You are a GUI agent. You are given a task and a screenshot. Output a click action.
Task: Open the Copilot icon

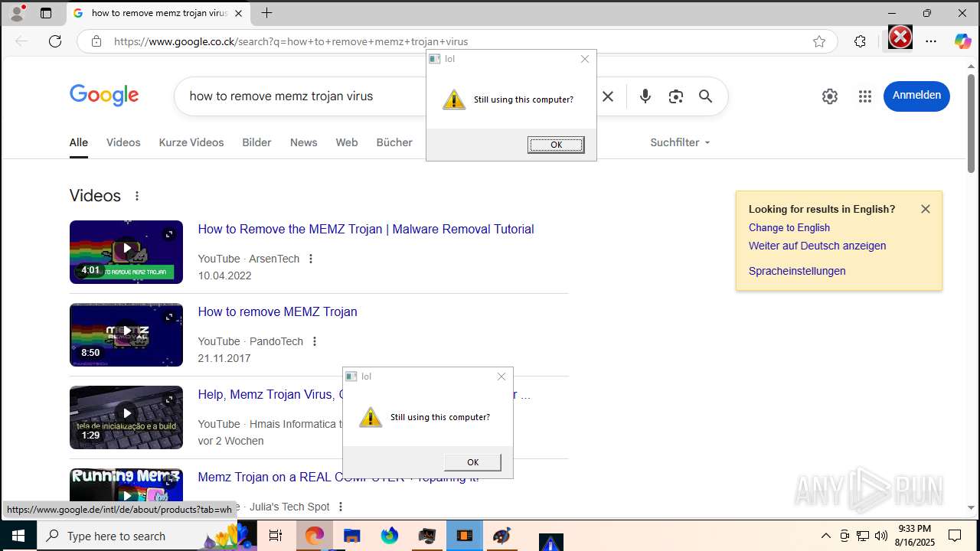(x=962, y=41)
